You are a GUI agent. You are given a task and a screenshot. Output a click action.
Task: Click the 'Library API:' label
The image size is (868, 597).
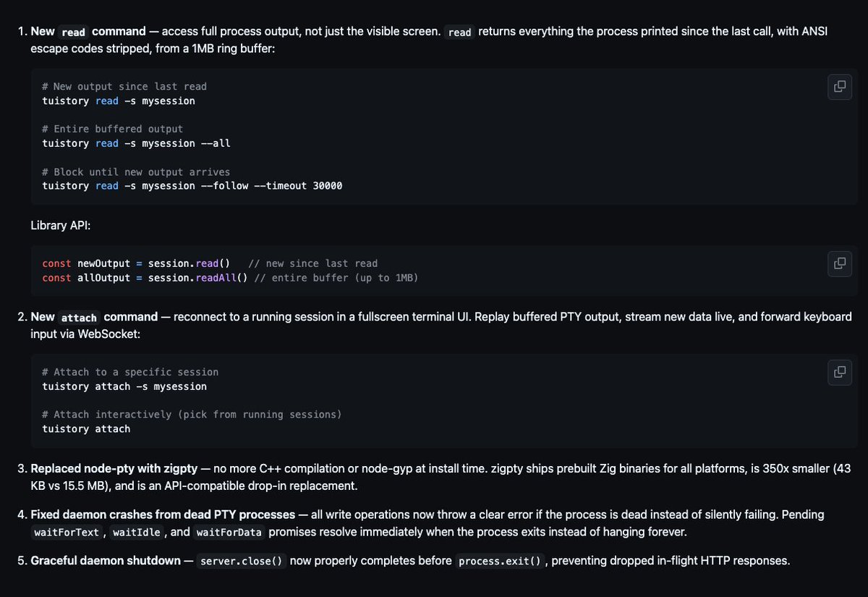click(x=61, y=226)
